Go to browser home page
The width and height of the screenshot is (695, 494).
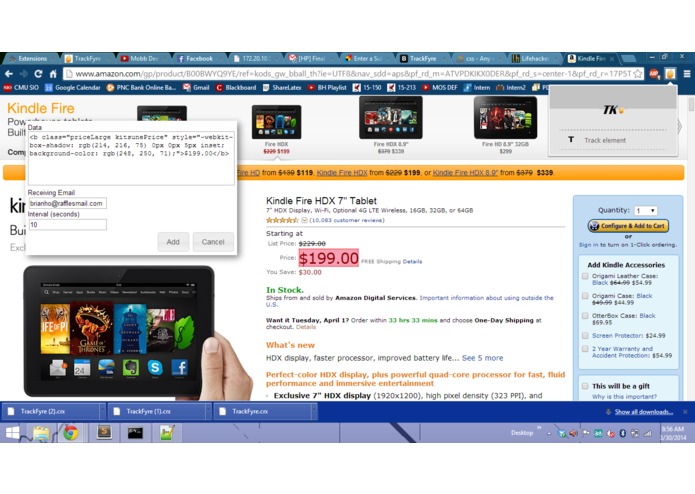click(53, 74)
